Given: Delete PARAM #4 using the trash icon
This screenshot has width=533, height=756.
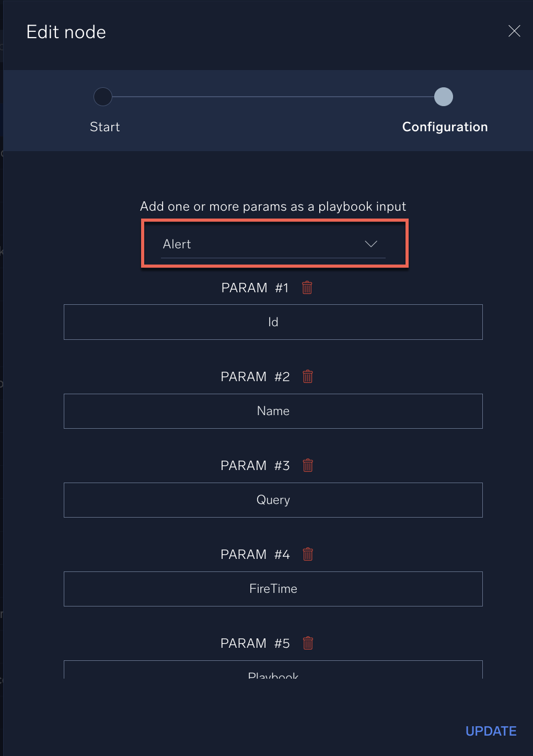Looking at the screenshot, I should [x=307, y=554].
